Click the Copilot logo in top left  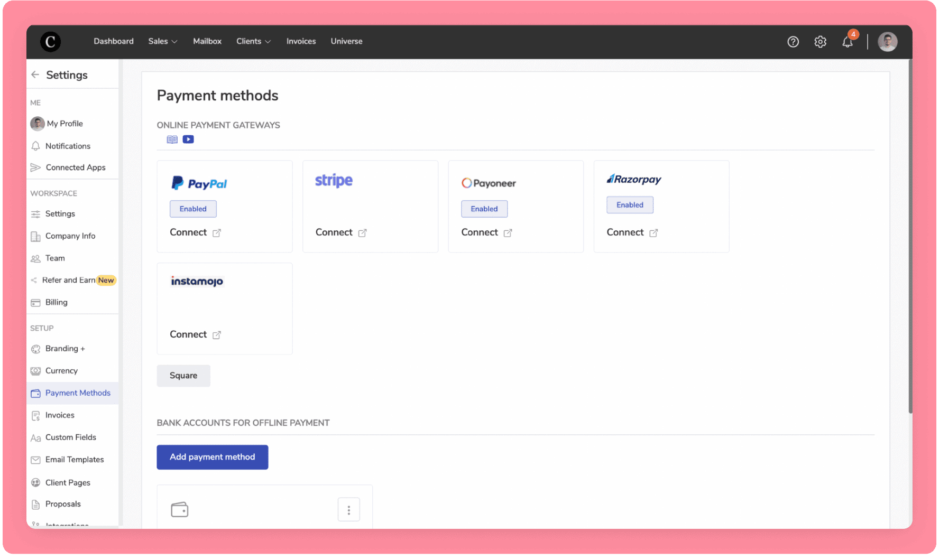click(x=51, y=42)
